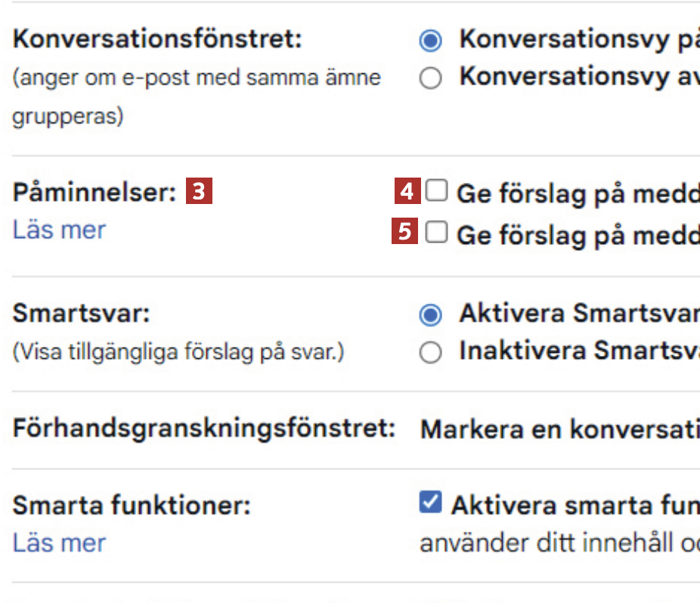Uncheck the "Aktivera smarta funktioner" checkbox

tap(430, 502)
